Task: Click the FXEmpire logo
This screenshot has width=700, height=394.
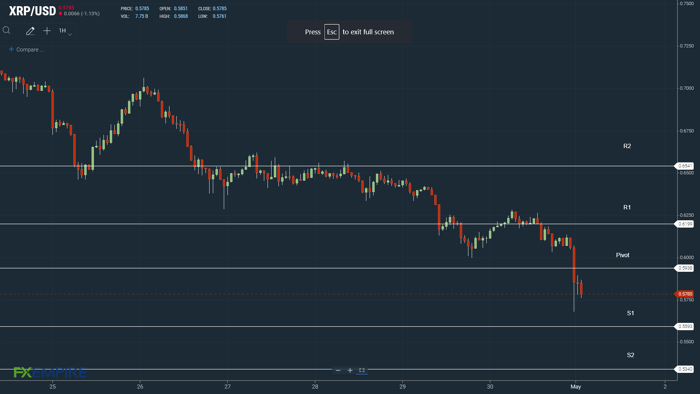Action: click(50, 372)
